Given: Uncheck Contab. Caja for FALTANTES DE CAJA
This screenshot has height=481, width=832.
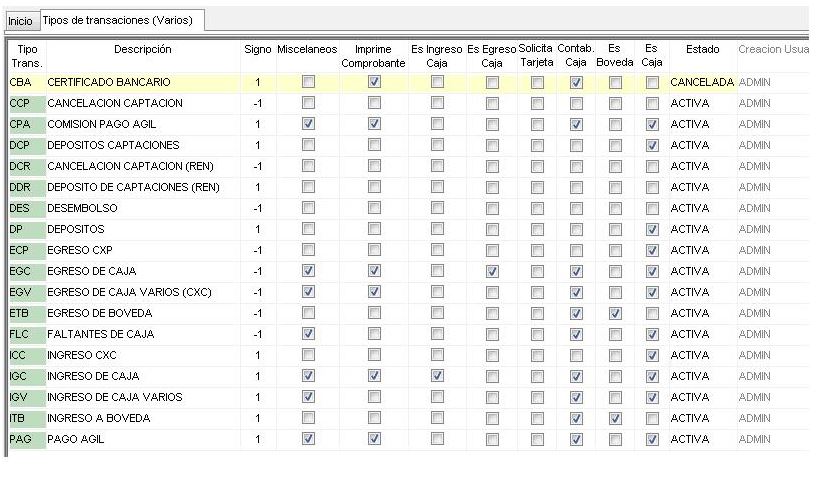Looking at the screenshot, I should [x=576, y=334].
